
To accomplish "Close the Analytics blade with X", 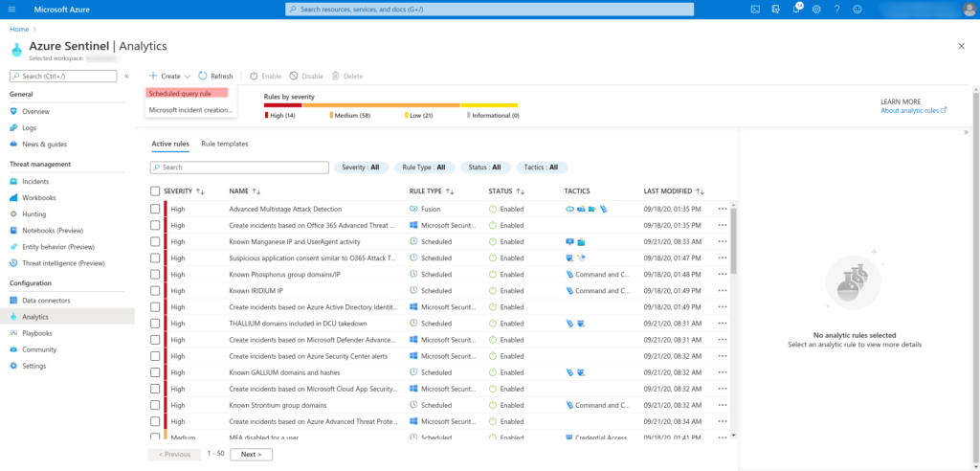I will pyautogui.click(x=961, y=46).
